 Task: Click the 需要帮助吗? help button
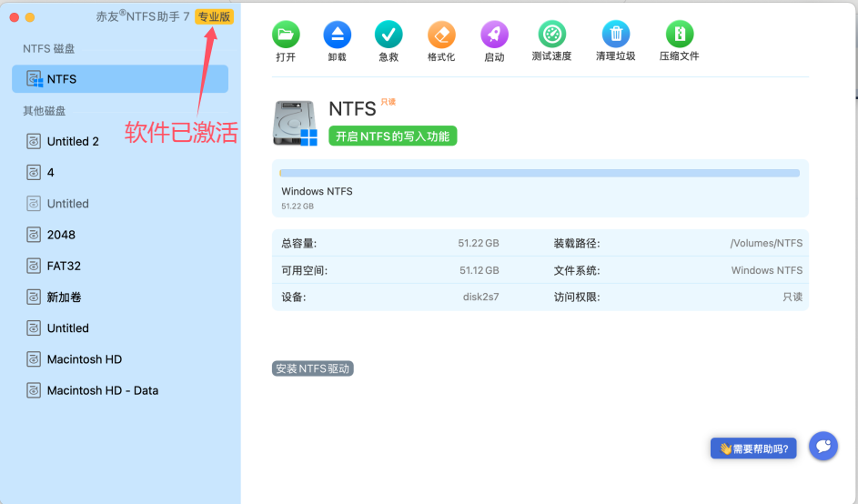(x=753, y=449)
